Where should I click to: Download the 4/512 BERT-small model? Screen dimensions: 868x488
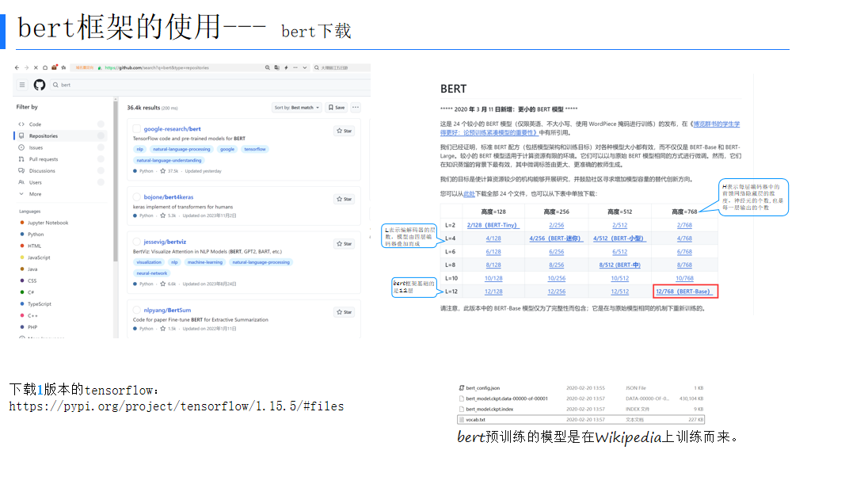pyautogui.click(x=619, y=238)
